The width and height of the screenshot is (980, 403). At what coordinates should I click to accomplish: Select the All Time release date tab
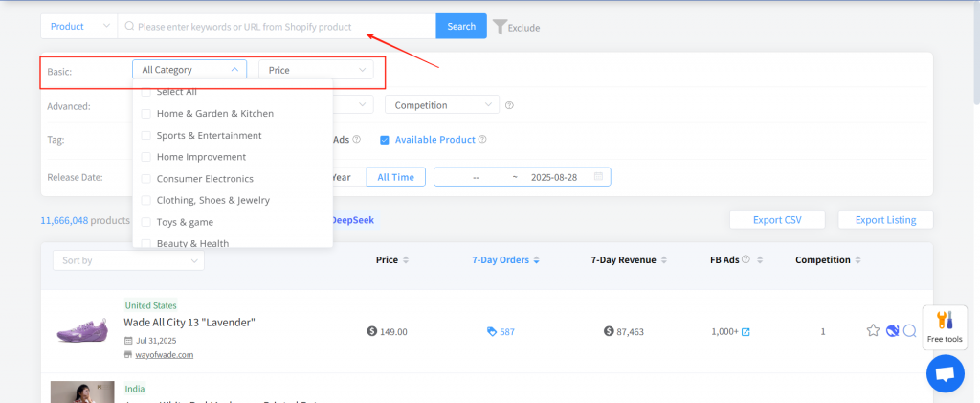396,177
